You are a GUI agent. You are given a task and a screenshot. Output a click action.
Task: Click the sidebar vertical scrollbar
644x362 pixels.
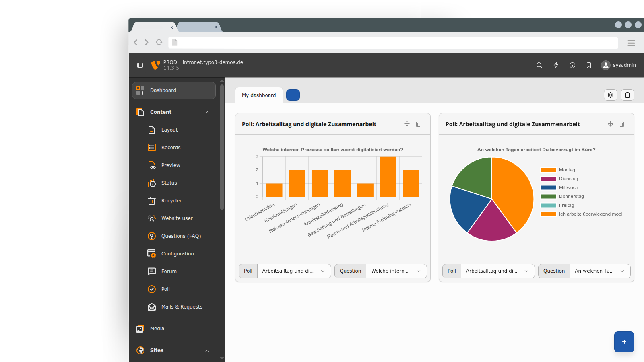(222, 147)
